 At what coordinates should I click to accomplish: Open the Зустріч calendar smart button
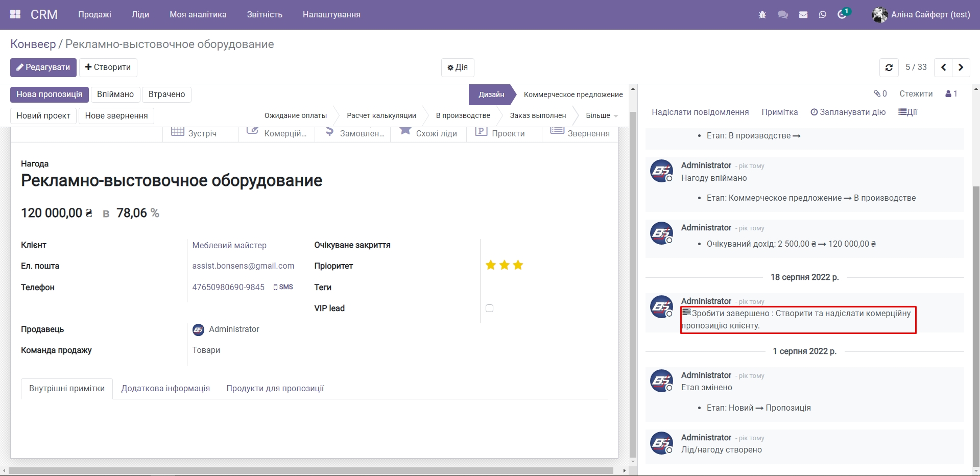click(x=200, y=133)
